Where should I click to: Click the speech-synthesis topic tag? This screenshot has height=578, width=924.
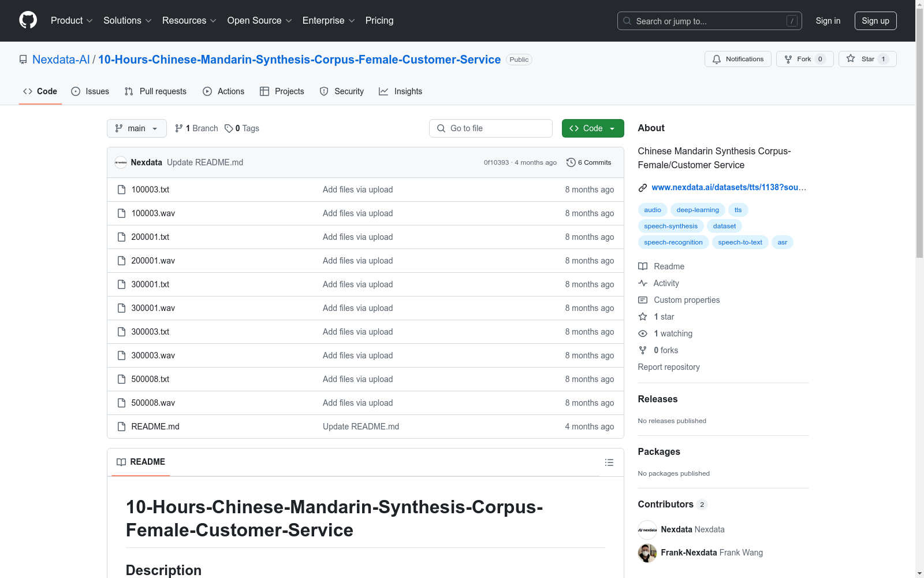670,226
